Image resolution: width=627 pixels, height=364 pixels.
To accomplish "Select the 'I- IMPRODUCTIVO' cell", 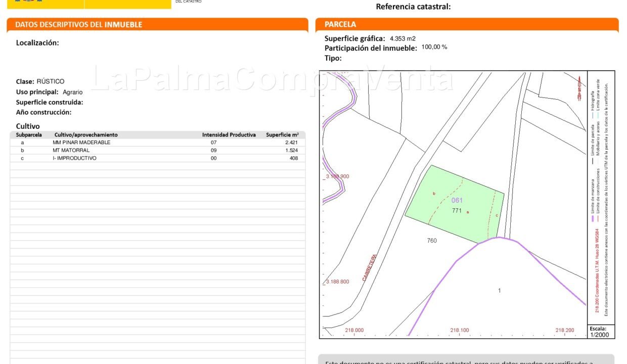I will click(x=74, y=158).
